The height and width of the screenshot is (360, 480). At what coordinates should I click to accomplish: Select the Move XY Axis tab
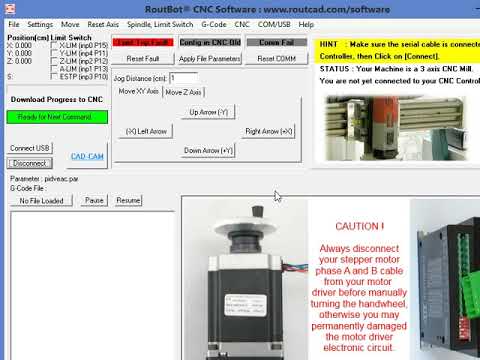click(138, 91)
